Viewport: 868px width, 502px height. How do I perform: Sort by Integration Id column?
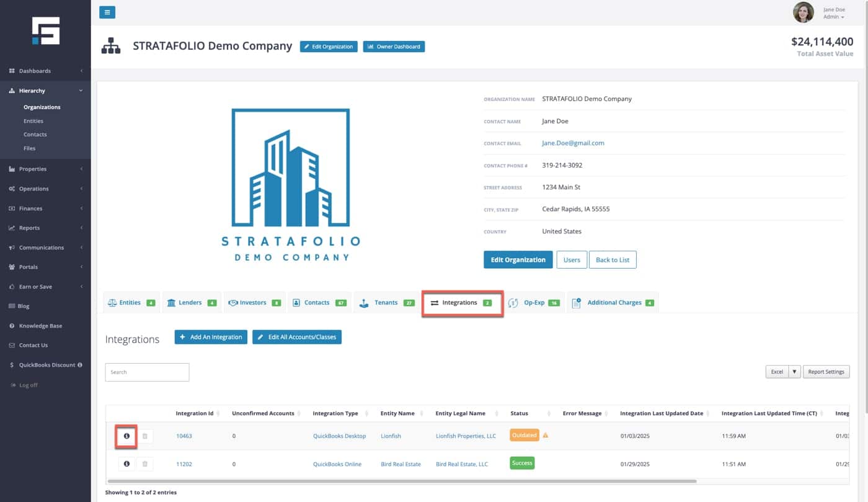(x=197, y=413)
